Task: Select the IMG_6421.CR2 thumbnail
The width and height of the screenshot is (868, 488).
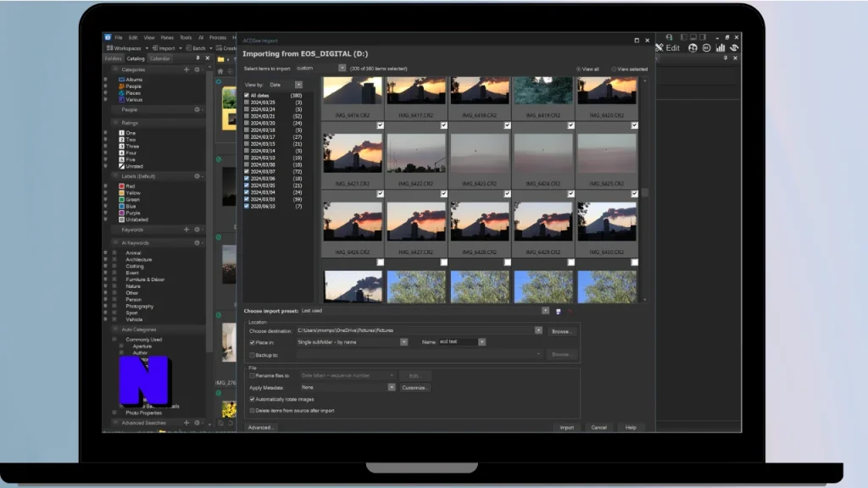Action: [353, 153]
